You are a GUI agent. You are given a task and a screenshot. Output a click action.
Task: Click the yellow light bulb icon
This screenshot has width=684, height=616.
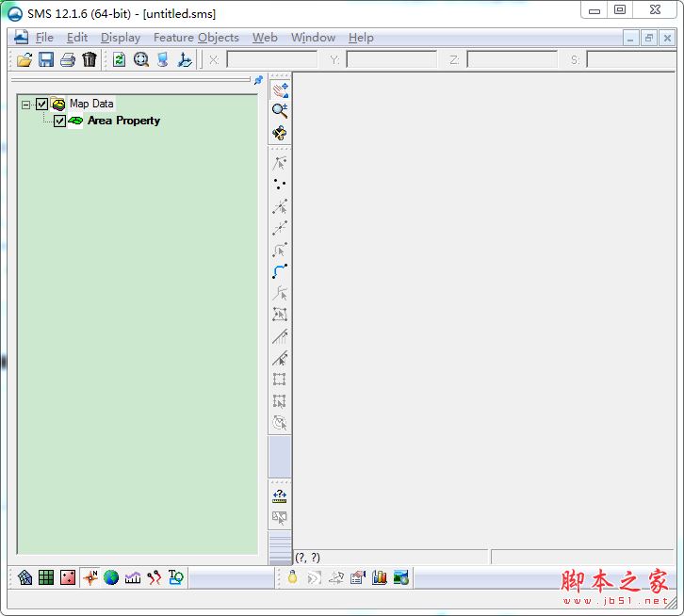[292, 577]
